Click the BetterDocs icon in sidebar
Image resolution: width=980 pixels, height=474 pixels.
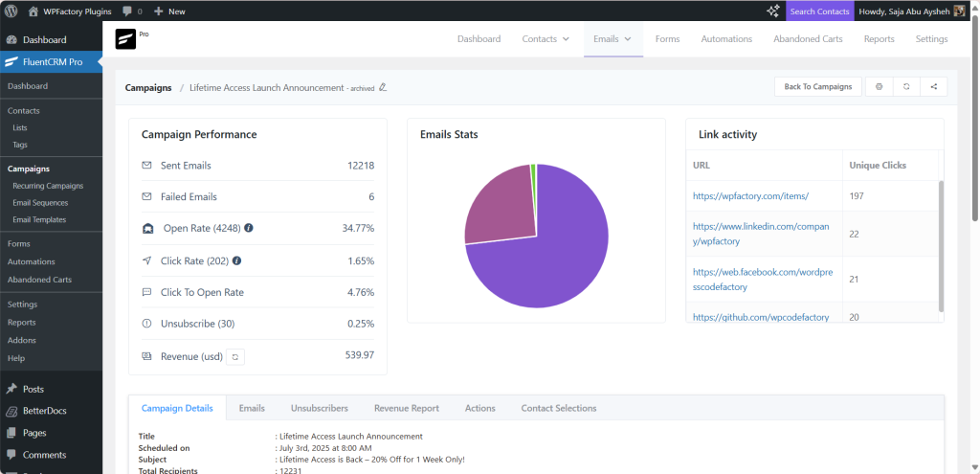click(11, 411)
